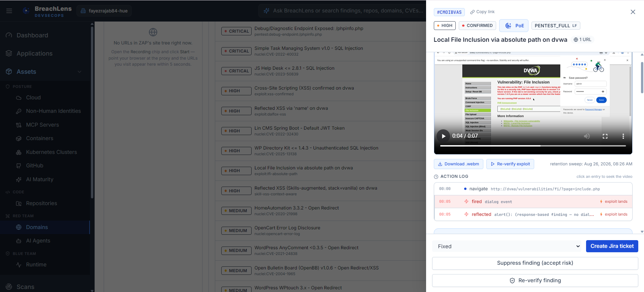Image resolution: width=644 pixels, height=292 pixels.
Task: Click the BreachLens logo icon
Action: tap(26, 11)
